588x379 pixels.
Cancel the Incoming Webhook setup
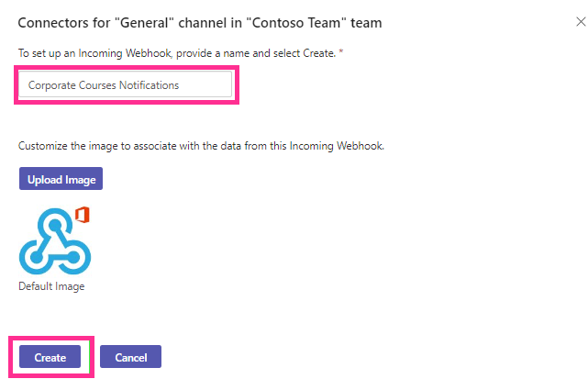[x=130, y=357]
